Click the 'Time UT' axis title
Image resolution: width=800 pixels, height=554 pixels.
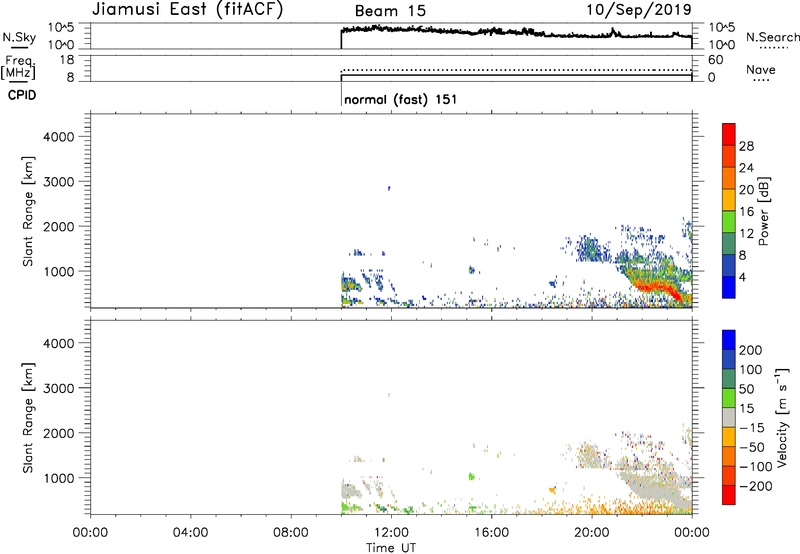pyautogui.click(x=391, y=548)
